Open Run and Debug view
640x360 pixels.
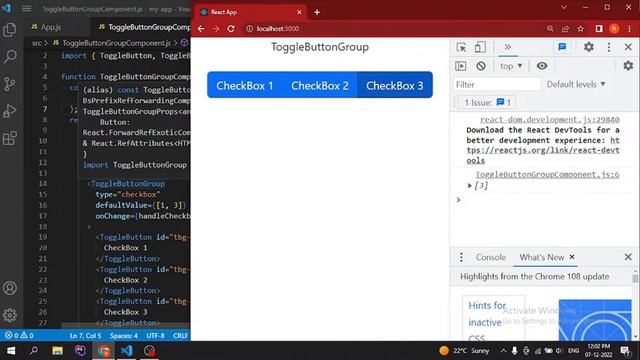coord(10,111)
